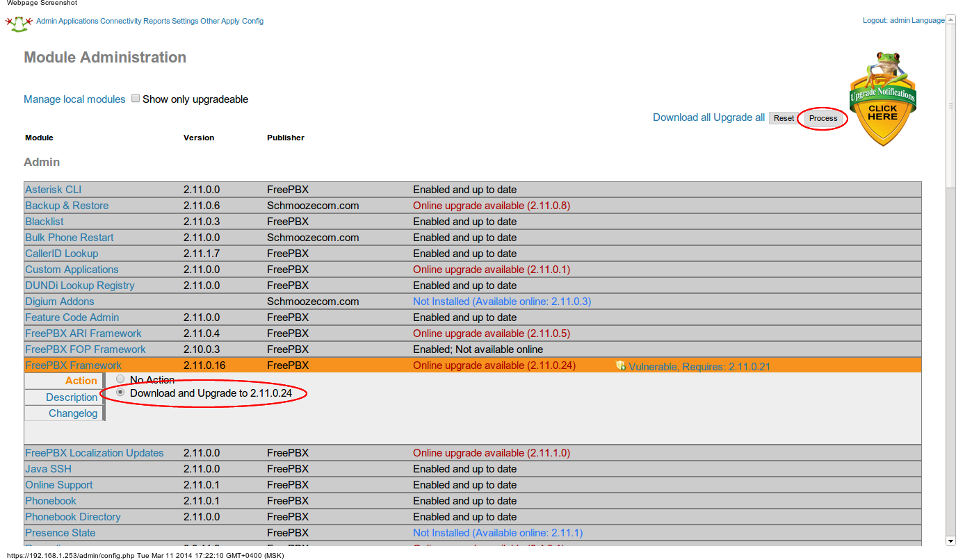The image size is (956, 560).
Task: Click the Upgrade Notifications frog badge
Action: tap(882, 98)
